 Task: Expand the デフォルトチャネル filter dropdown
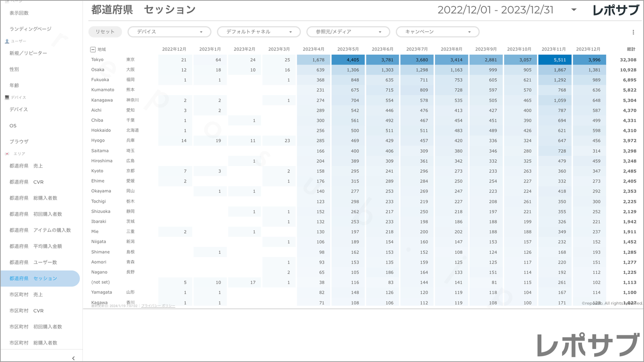pyautogui.click(x=258, y=32)
